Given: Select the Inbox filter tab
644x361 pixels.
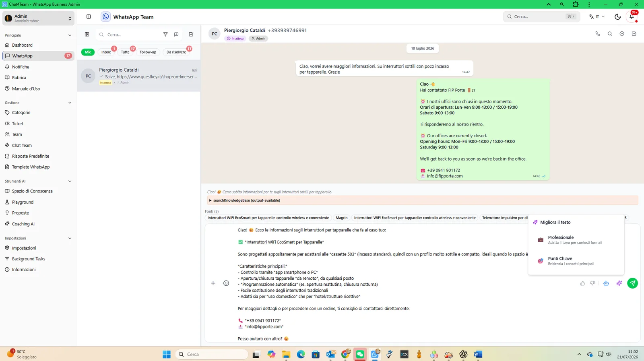Looking at the screenshot, I should click(106, 52).
